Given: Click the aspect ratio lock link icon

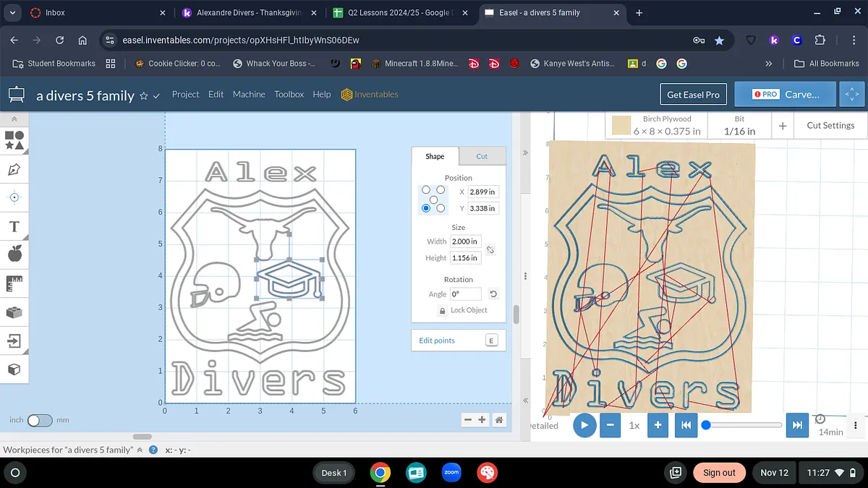Looking at the screenshot, I should 490,249.
